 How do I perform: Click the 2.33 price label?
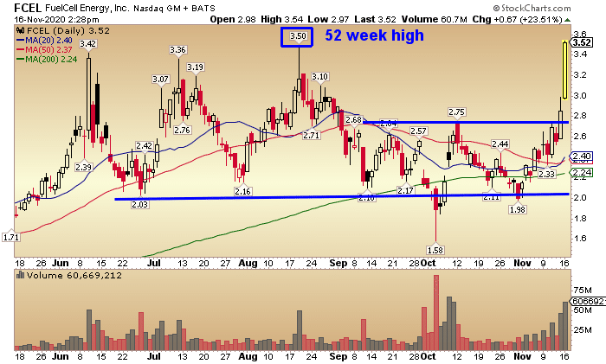point(546,174)
